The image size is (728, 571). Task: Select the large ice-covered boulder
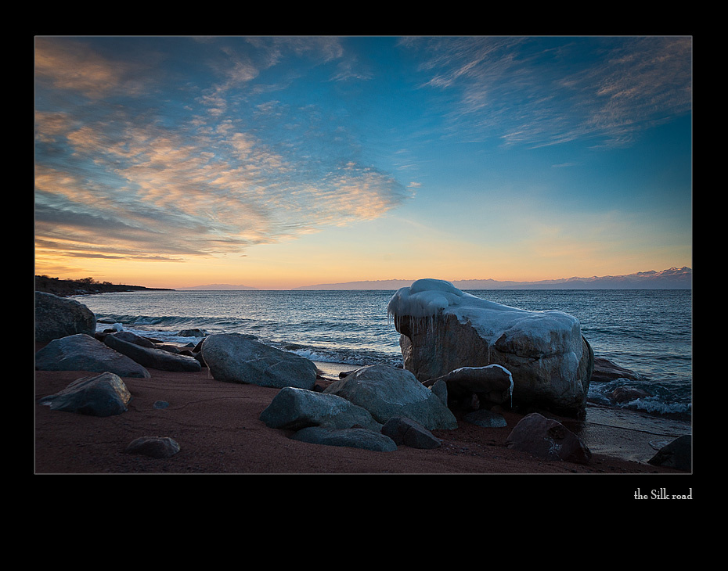pos(492,345)
